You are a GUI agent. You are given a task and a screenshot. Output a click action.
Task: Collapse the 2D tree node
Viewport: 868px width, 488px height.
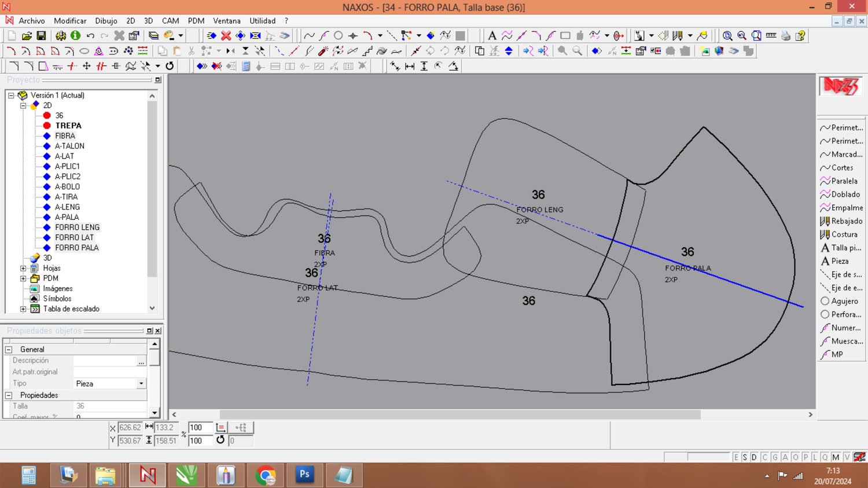[23, 105]
